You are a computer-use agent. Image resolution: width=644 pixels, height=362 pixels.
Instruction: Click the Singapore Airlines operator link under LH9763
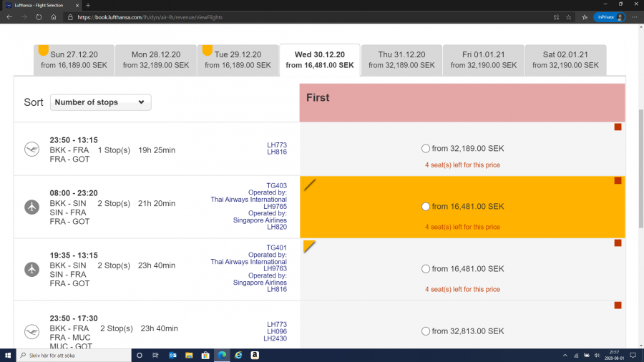coord(260,283)
